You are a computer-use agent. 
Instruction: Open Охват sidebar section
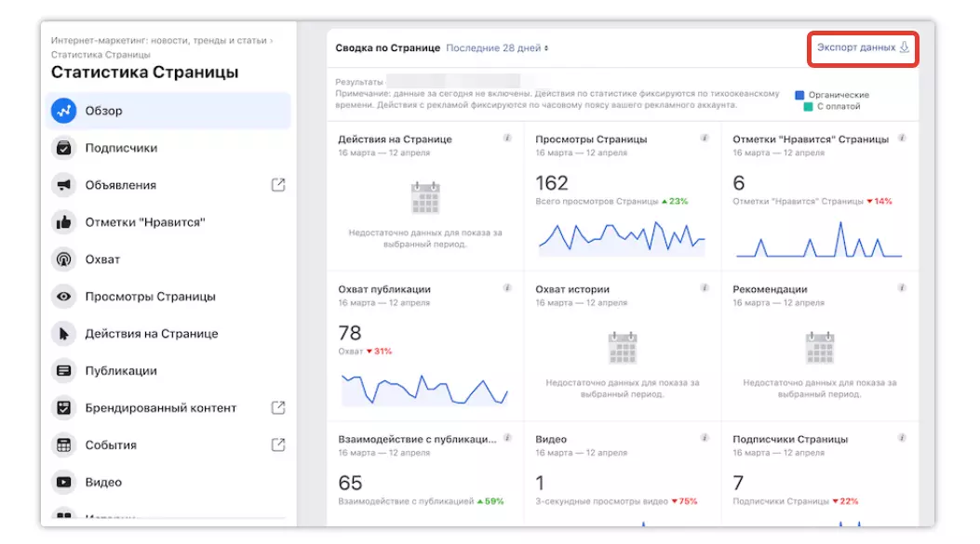pos(168,259)
